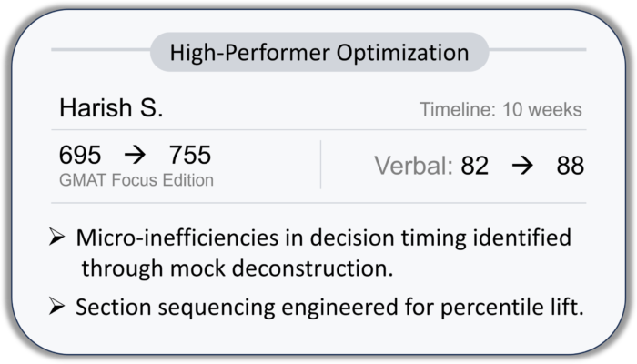Click the final Verbal score 88
Screen dimensions: 637x364
pos(568,167)
